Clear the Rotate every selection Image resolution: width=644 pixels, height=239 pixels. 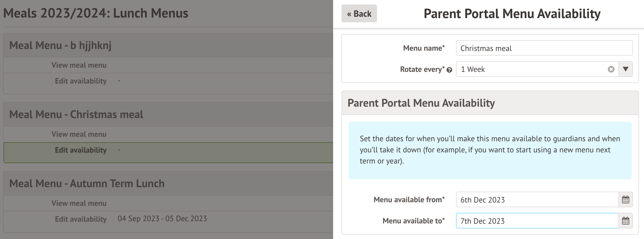[x=611, y=69]
